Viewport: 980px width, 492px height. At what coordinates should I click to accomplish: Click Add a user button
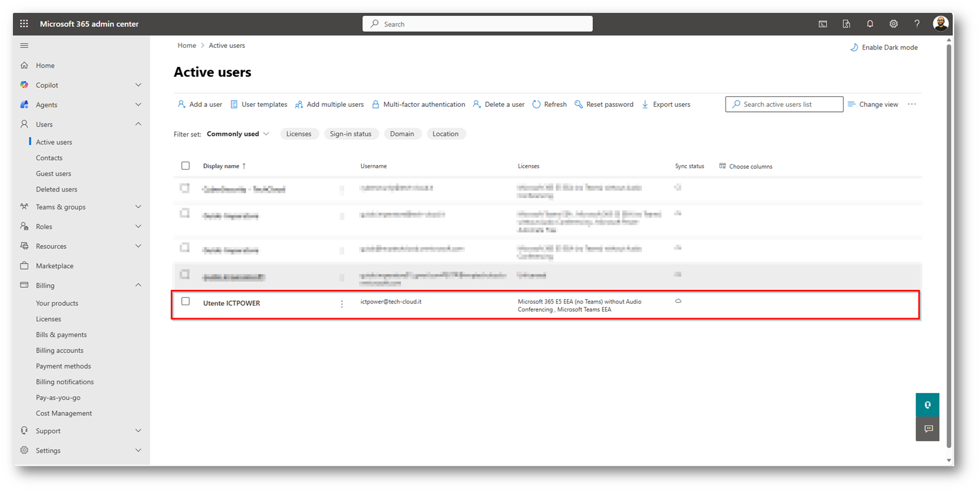click(x=200, y=104)
